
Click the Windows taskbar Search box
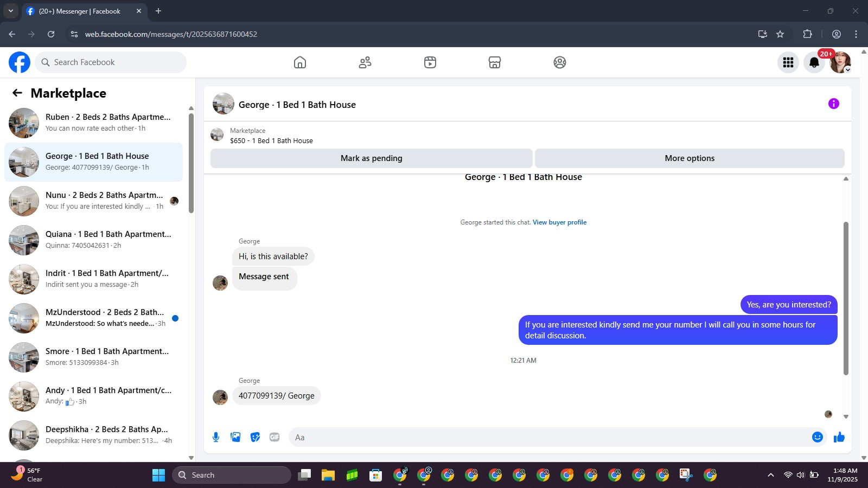tap(232, 475)
